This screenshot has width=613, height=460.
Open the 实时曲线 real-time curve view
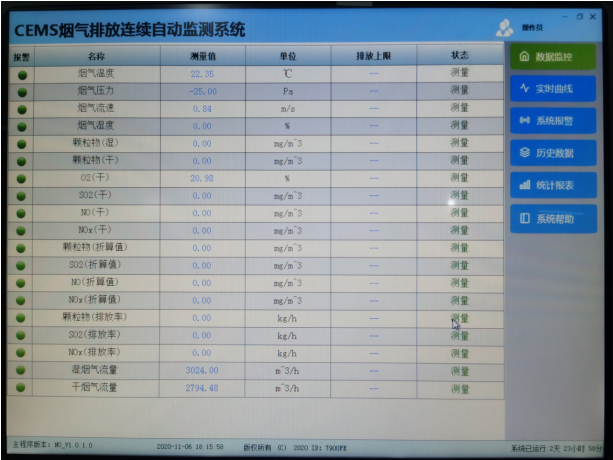coord(553,89)
